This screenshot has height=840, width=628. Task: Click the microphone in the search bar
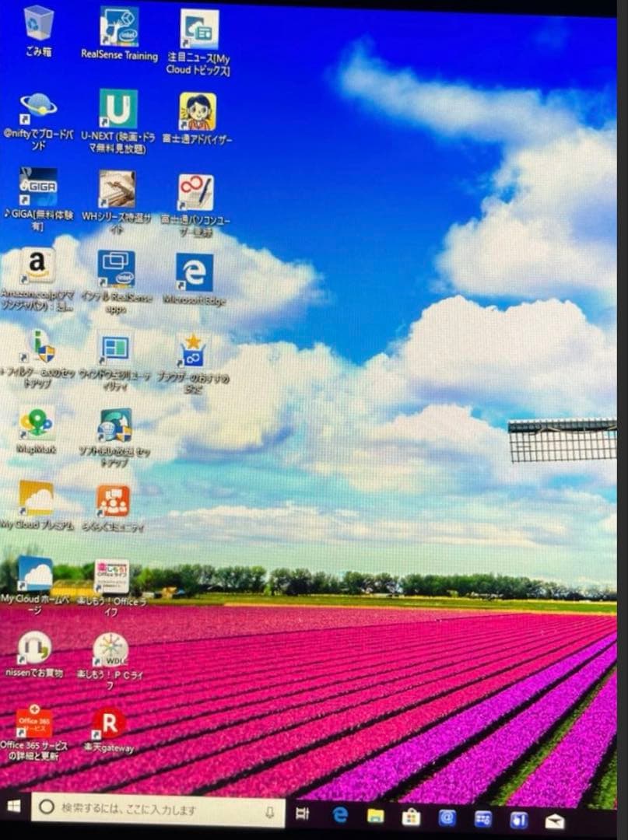tap(268, 814)
